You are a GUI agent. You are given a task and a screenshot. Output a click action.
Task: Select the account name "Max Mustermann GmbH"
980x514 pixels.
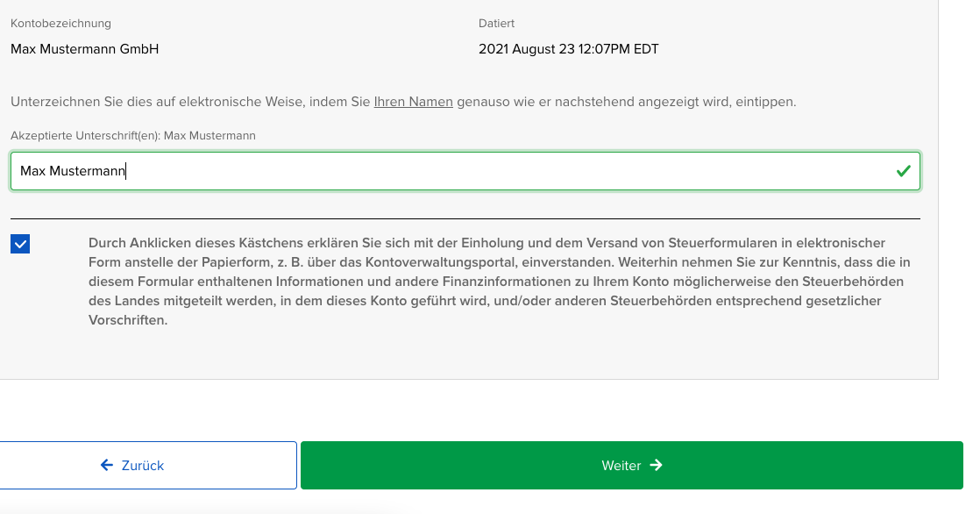[x=84, y=49]
